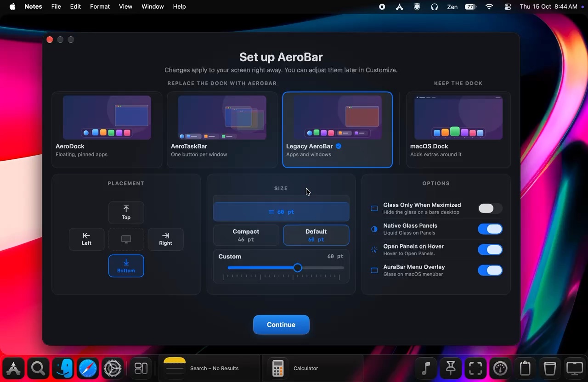Choose Bottom placement
Screen dimensions: 588x382
pos(126,266)
